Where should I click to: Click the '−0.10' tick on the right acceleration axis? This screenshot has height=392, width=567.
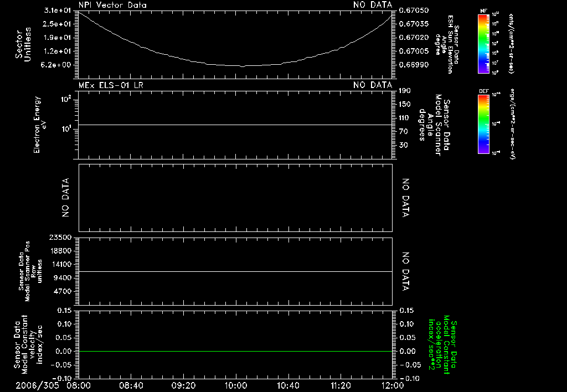(x=409, y=379)
